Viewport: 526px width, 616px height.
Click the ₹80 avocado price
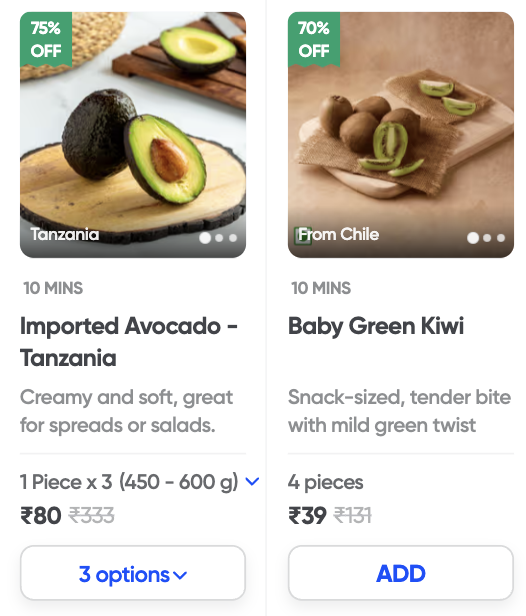tap(41, 515)
